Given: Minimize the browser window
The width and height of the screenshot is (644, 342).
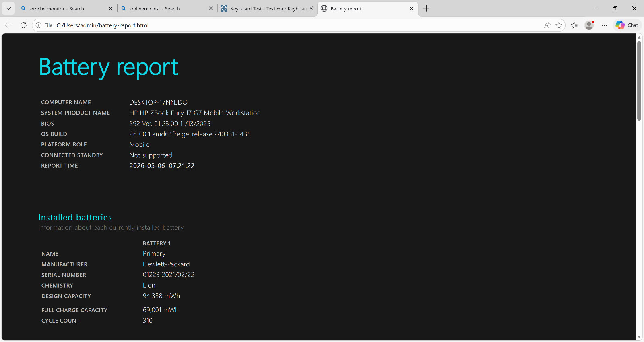Looking at the screenshot, I should point(596,8).
